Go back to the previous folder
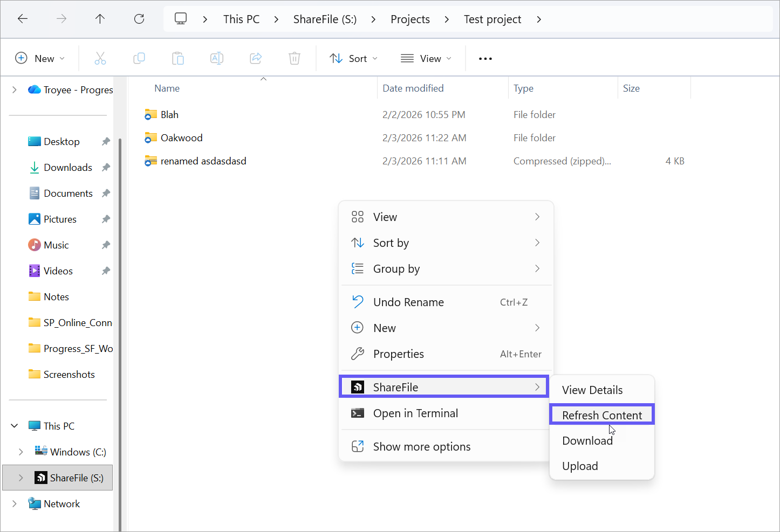 23,19
